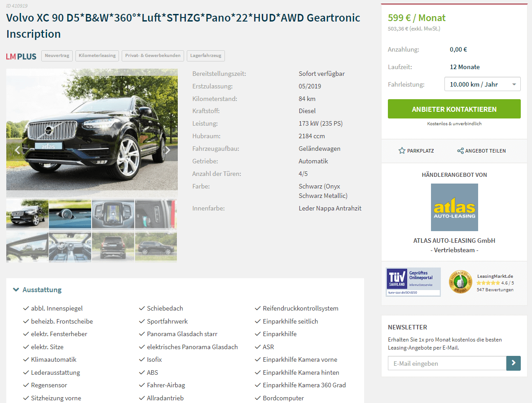Open ATLAS AUTO-LEASING GmbH dealer link

(454, 241)
